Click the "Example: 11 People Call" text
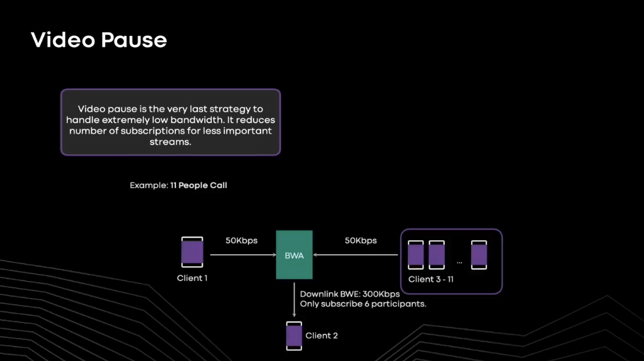644x361 pixels. click(x=179, y=186)
